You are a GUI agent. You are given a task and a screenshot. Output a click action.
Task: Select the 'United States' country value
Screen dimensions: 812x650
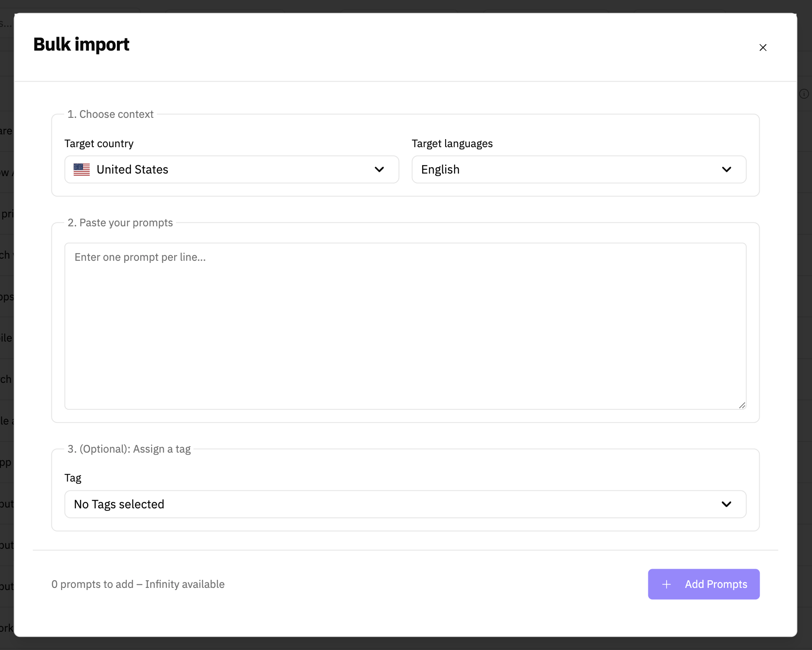[x=132, y=170]
